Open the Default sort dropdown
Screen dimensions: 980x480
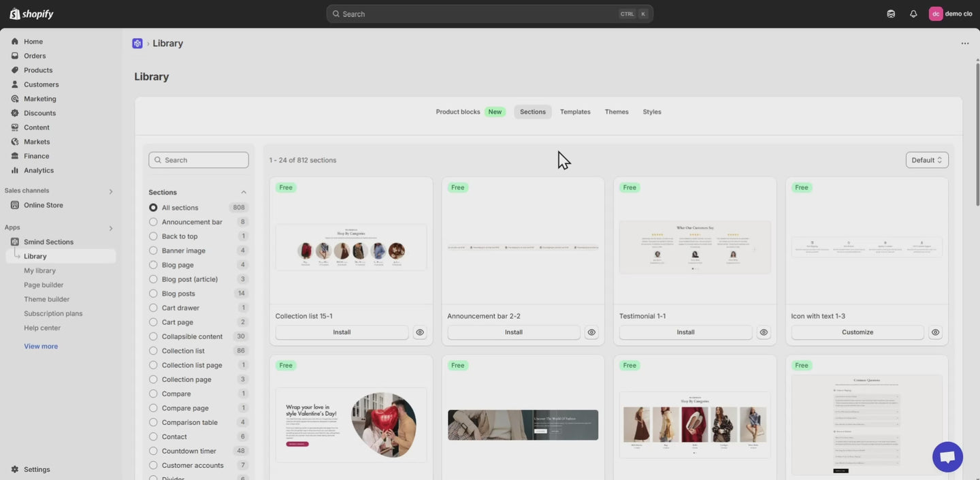(x=927, y=160)
